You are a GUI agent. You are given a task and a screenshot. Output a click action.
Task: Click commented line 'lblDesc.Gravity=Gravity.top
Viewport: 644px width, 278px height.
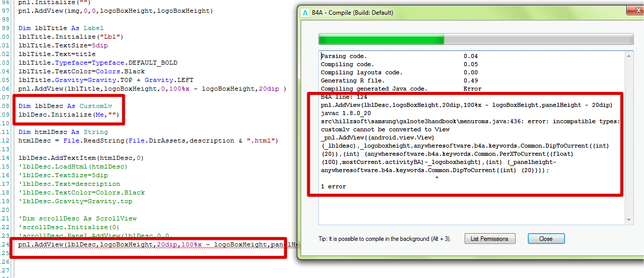tap(75, 201)
